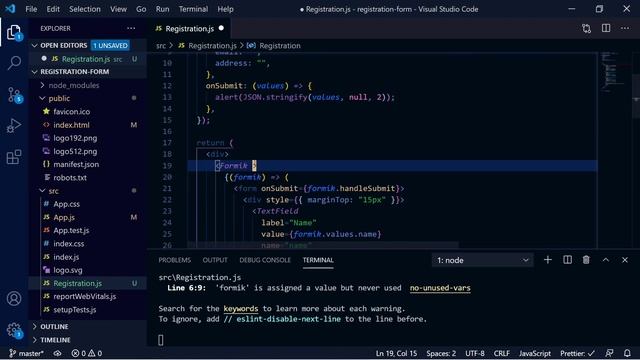Open the Run menu

[162, 9]
